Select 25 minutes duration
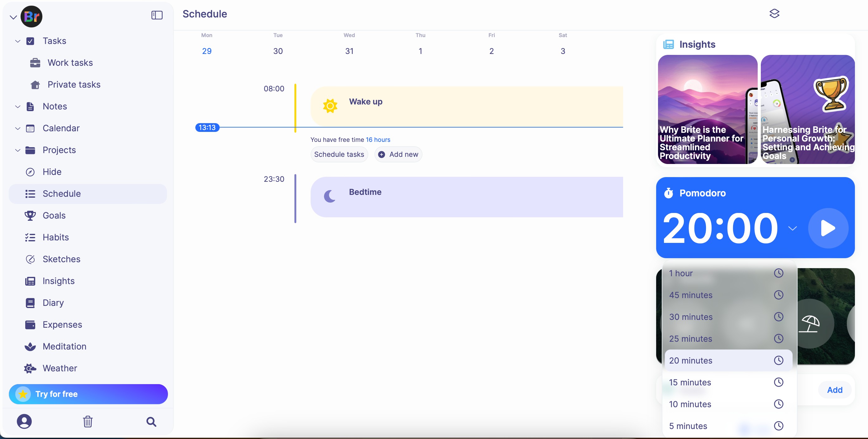Viewport: 868px width, 439px height. (728, 339)
